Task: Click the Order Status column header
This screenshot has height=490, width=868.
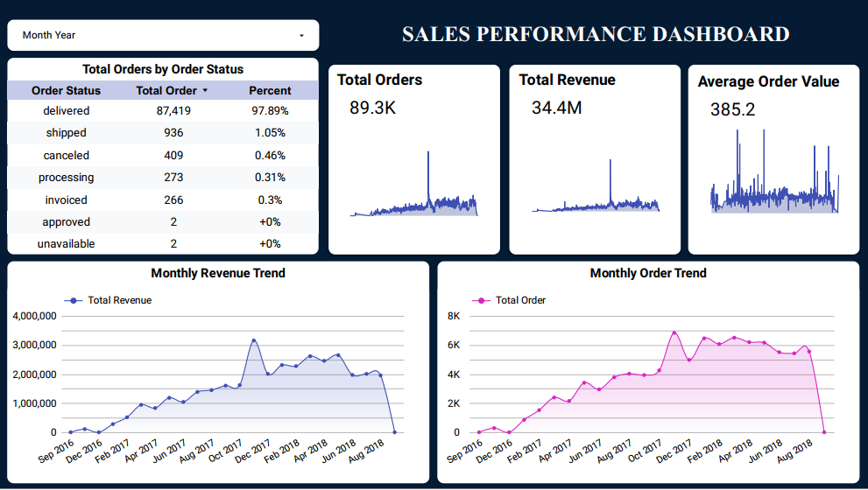Action: (66, 90)
